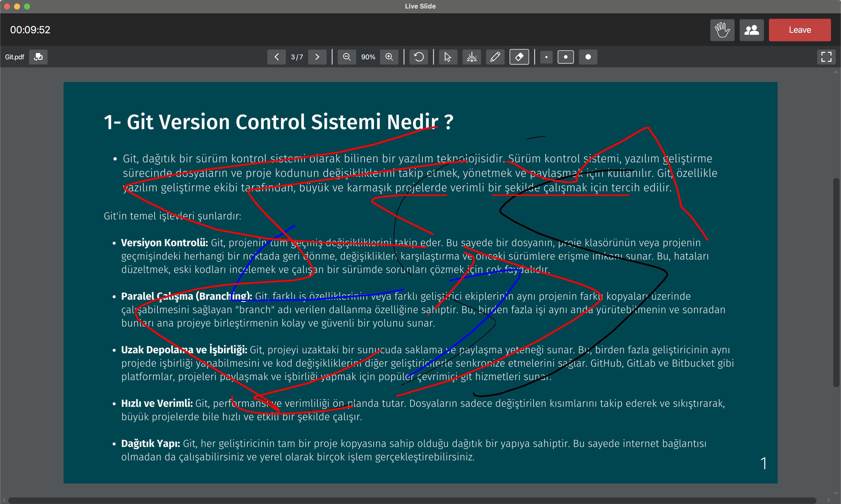Select the pencil drawing tool
This screenshot has width=841, height=504.
coord(495,57)
